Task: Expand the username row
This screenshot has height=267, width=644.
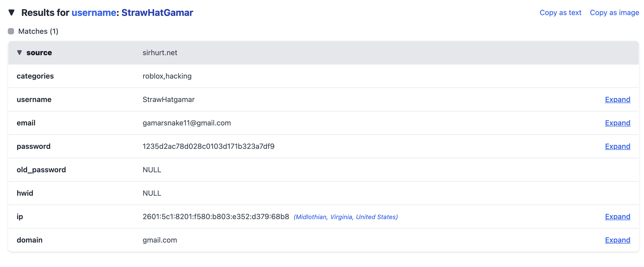Action: tap(617, 99)
